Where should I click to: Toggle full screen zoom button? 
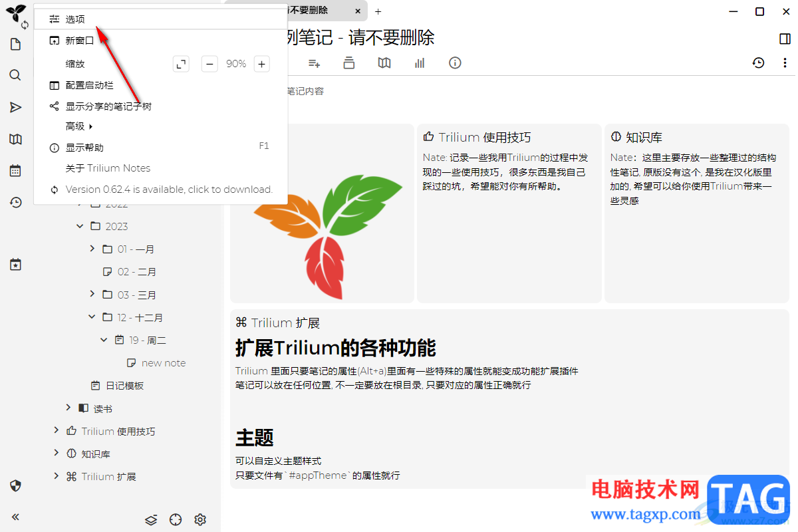click(181, 64)
